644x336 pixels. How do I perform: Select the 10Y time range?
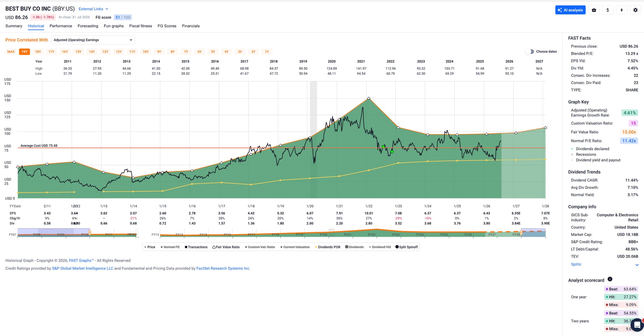146,52
